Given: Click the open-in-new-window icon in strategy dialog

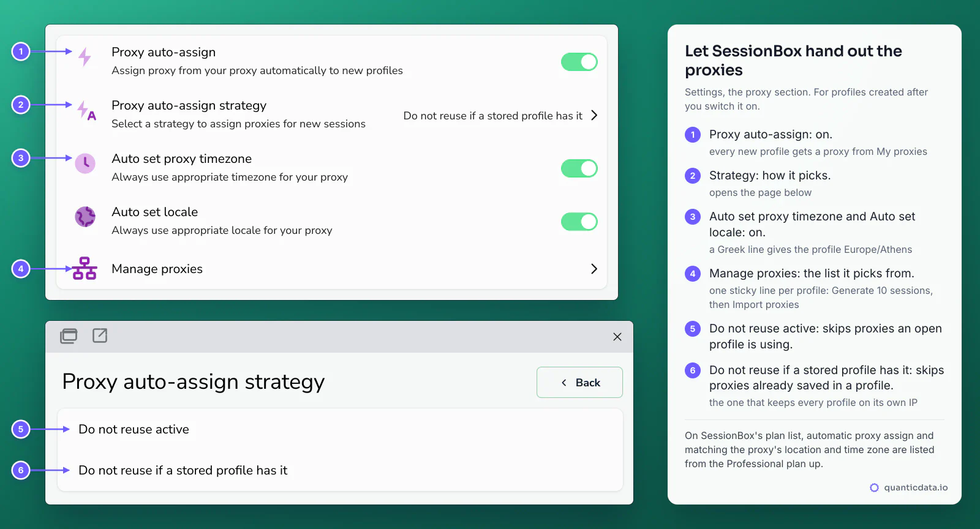Looking at the screenshot, I should 100,336.
